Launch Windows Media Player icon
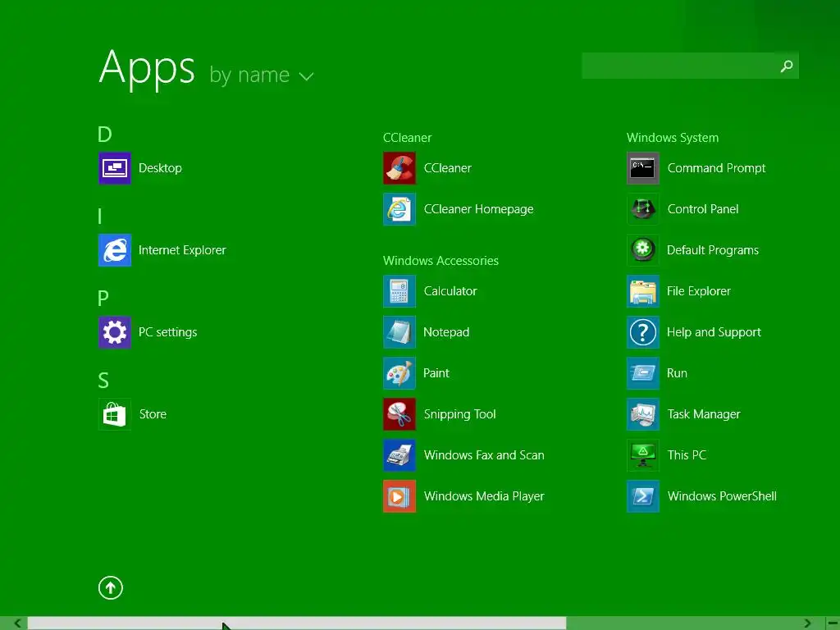This screenshot has height=630, width=840. [x=399, y=496]
